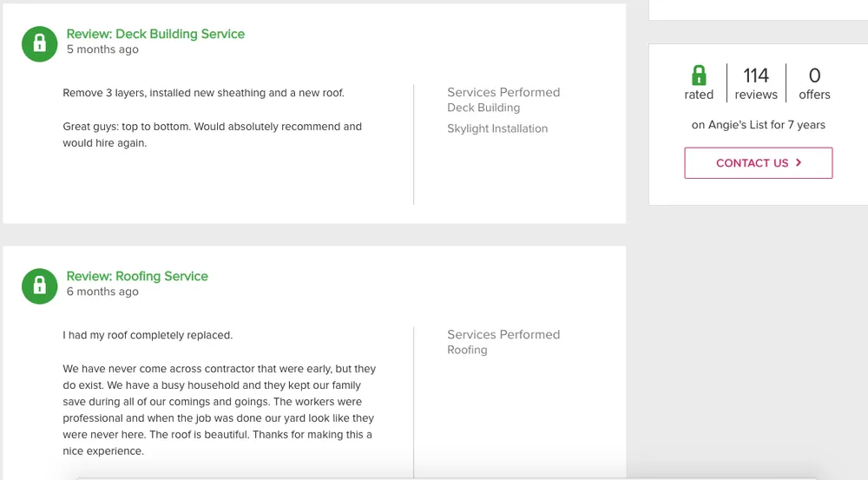Click the Services Performed heading in roofing review
Screen dimensions: 868x480
[x=503, y=334]
